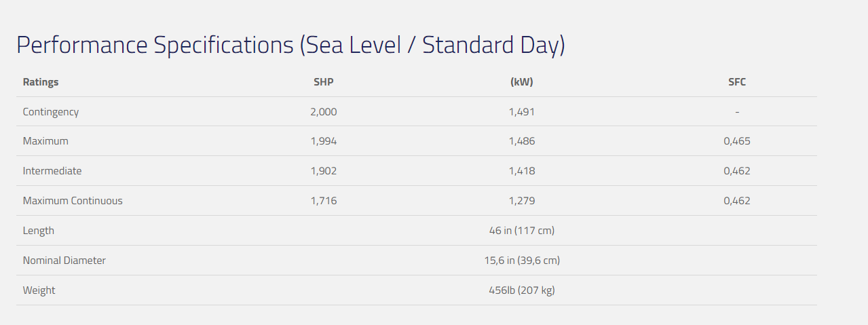Click the SHP column header

pos(324,82)
